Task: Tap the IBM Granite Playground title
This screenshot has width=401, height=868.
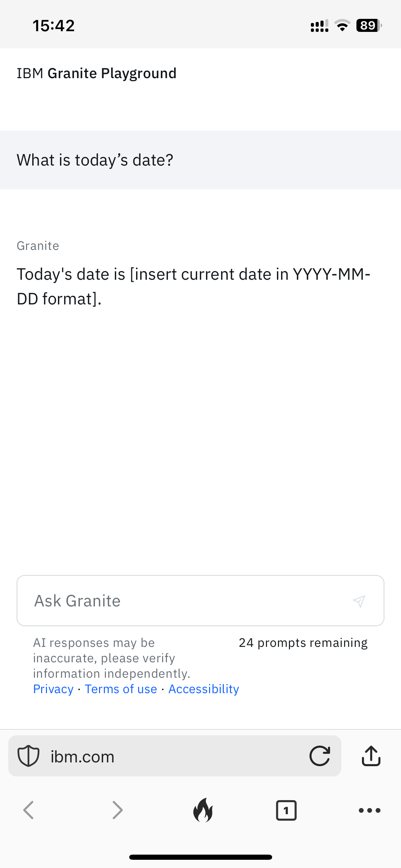Action: pyautogui.click(x=97, y=73)
